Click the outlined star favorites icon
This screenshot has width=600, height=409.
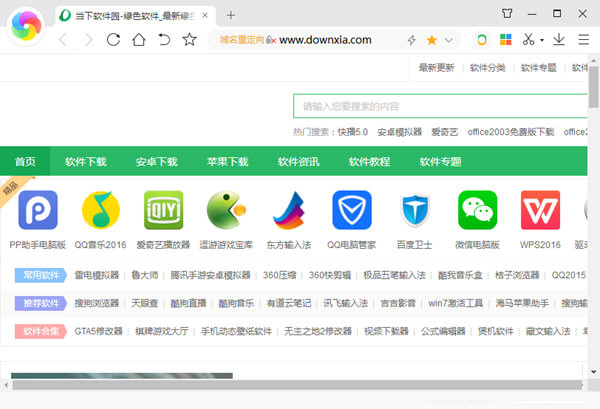189,39
